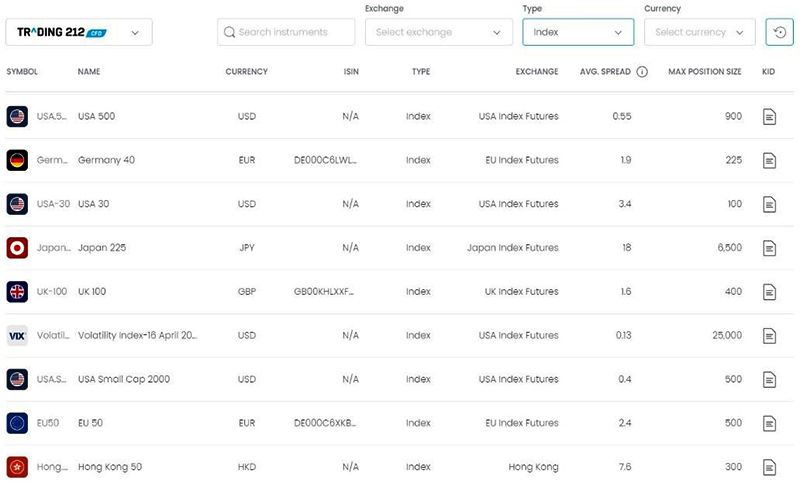
Task: Click the USA 30 flag icon
Action: coord(17,204)
